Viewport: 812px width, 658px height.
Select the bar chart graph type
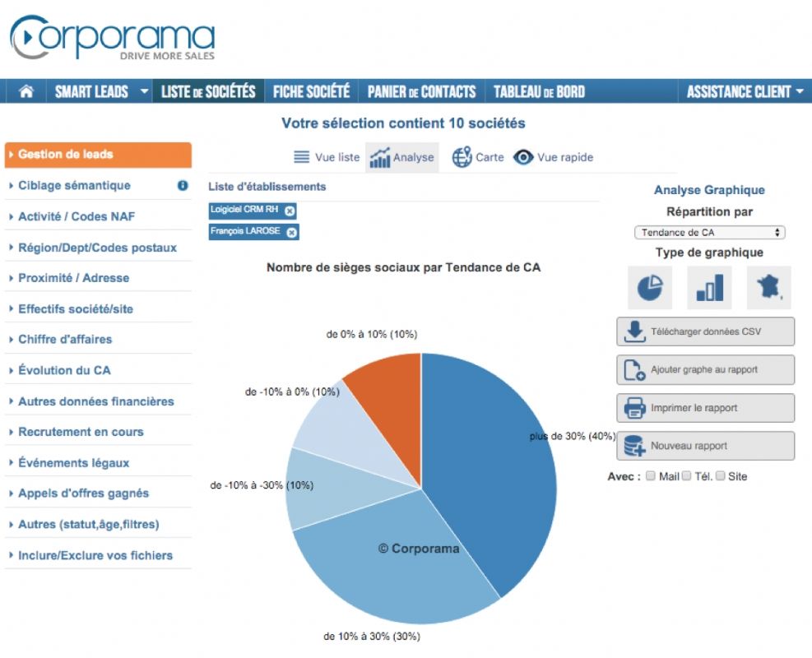(709, 288)
